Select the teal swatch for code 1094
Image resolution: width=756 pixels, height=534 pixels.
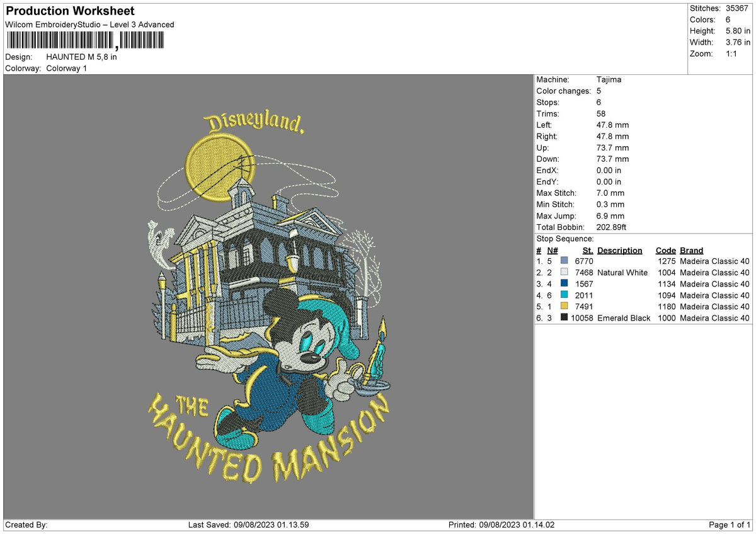tap(564, 295)
